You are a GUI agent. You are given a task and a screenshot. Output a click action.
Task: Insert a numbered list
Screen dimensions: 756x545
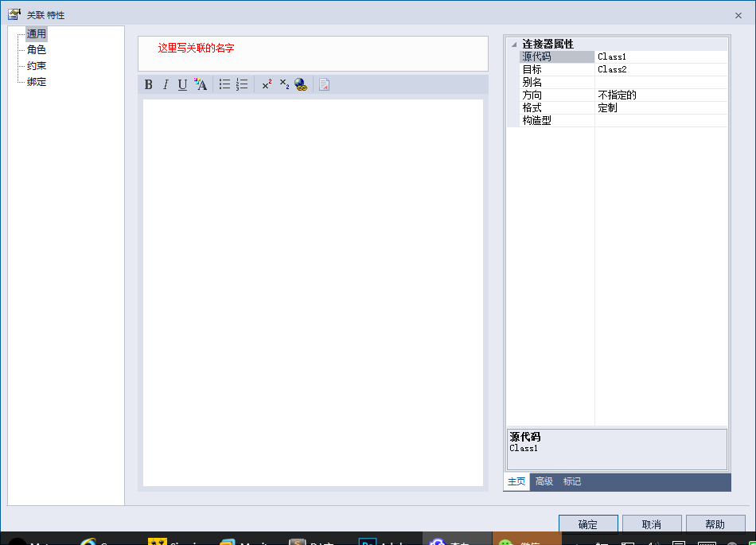242,84
